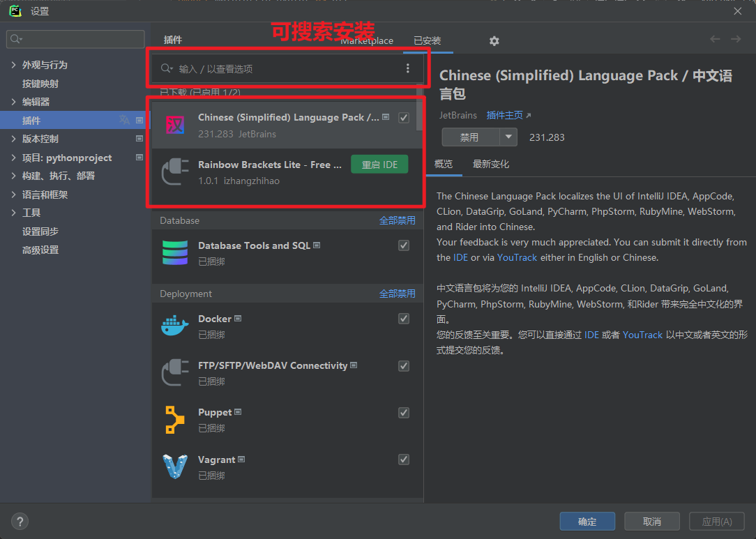Open the 最新变化 tab
756x539 pixels.
point(491,164)
